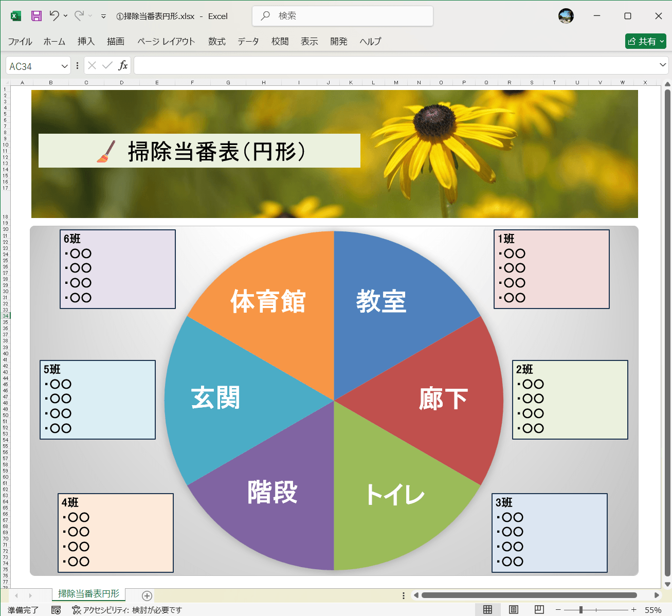
Task: Toggle Normal view in status bar
Action: [487, 609]
